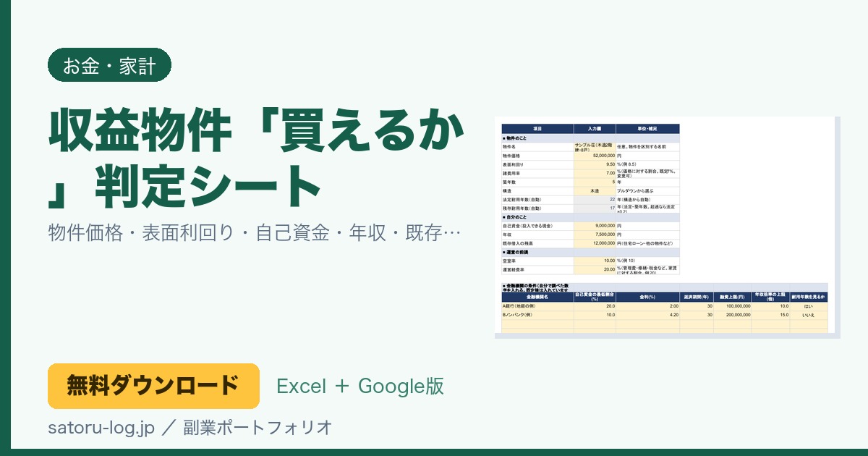Click the ■ 運営の前提 section row
868x456 pixels.
(590, 252)
